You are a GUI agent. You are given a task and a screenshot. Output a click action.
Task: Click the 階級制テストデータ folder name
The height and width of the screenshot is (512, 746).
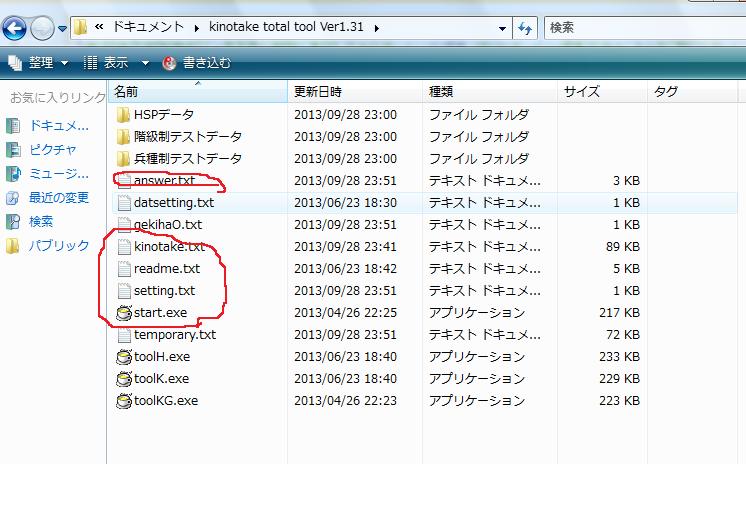click(x=187, y=137)
